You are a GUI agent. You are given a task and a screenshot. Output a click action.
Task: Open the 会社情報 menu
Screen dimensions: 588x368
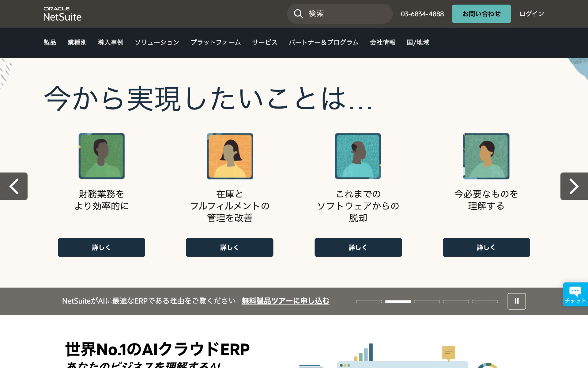383,42
